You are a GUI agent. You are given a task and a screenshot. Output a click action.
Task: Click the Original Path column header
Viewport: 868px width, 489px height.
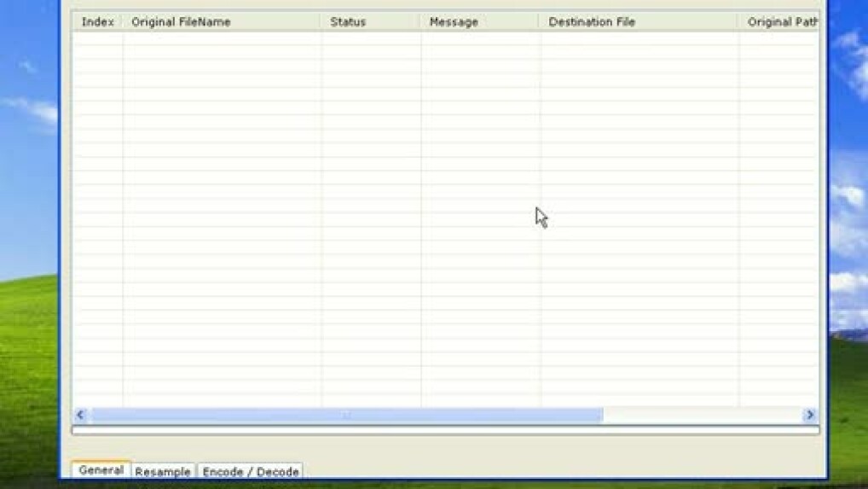[780, 22]
